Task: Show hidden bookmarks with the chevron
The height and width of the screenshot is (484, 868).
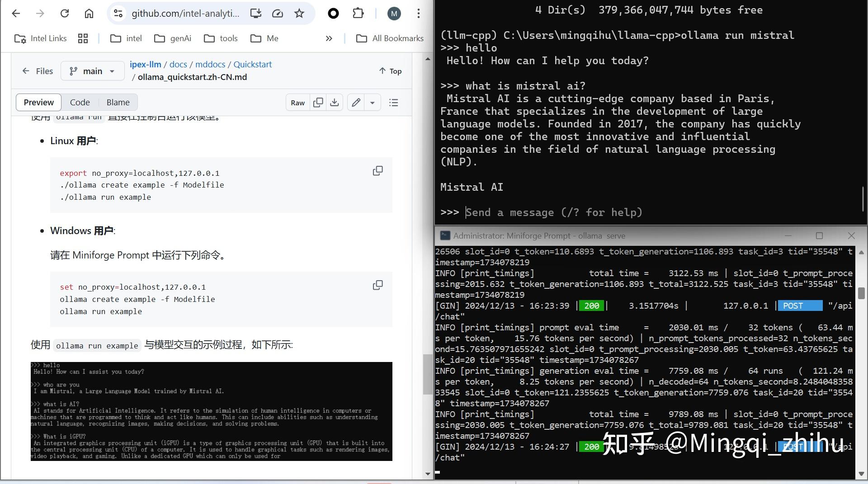Action: (329, 38)
